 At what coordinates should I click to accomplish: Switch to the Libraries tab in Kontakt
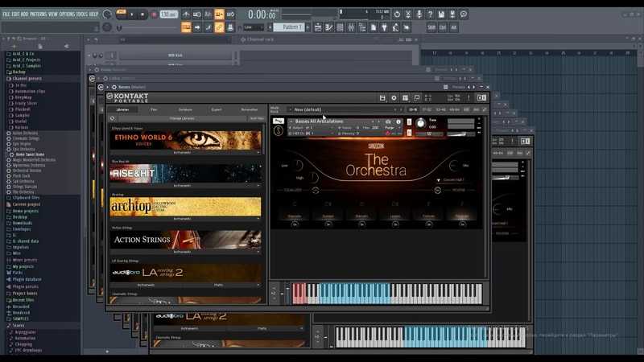(x=122, y=109)
